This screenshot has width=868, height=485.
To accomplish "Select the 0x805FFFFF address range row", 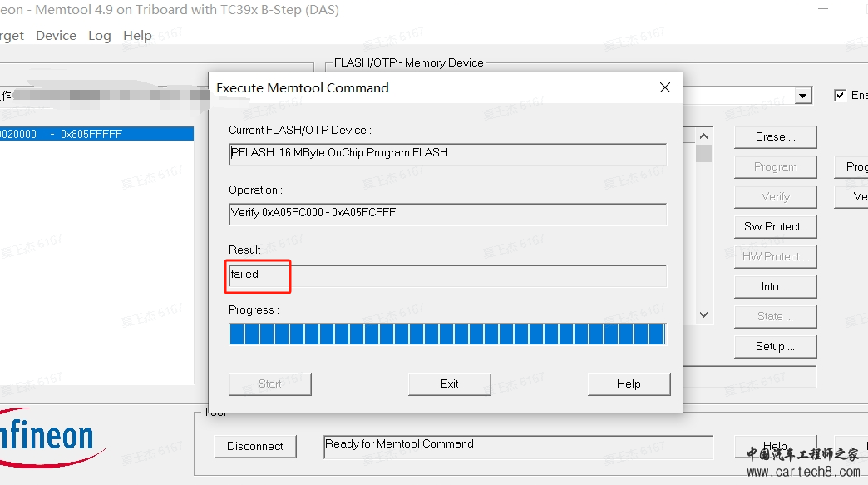I will click(x=97, y=134).
